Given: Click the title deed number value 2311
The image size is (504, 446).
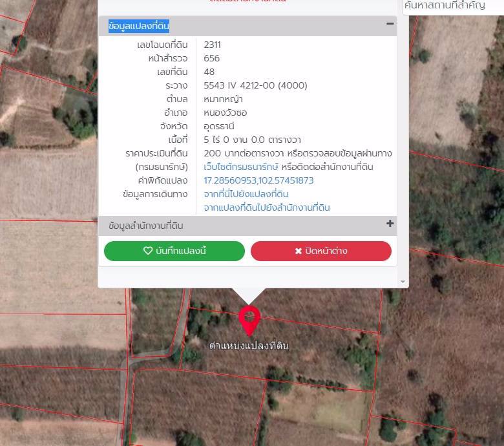Looking at the screenshot, I should click(212, 45).
